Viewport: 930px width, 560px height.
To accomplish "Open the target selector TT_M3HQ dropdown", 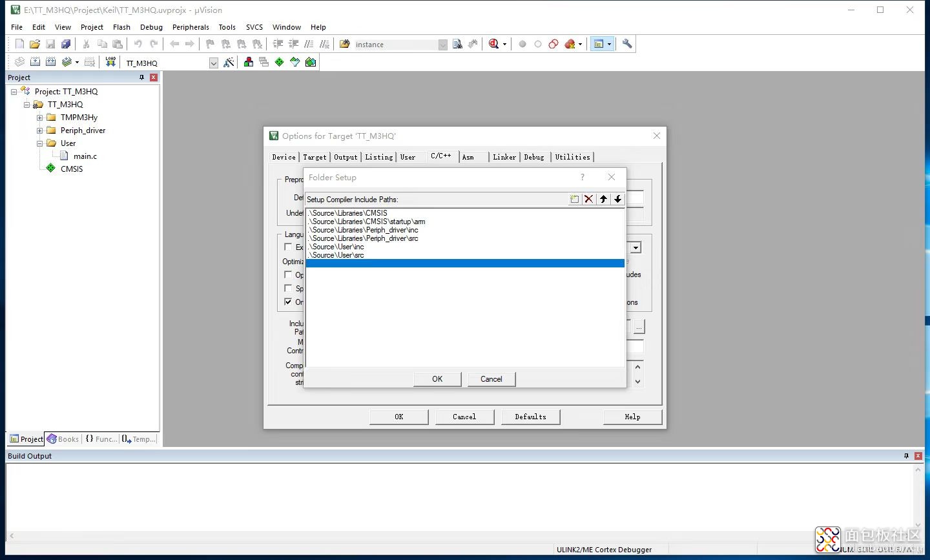I will (x=214, y=63).
